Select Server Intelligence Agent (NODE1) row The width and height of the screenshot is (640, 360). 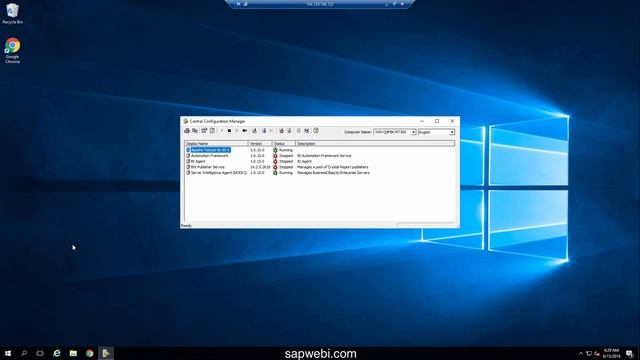(x=218, y=173)
